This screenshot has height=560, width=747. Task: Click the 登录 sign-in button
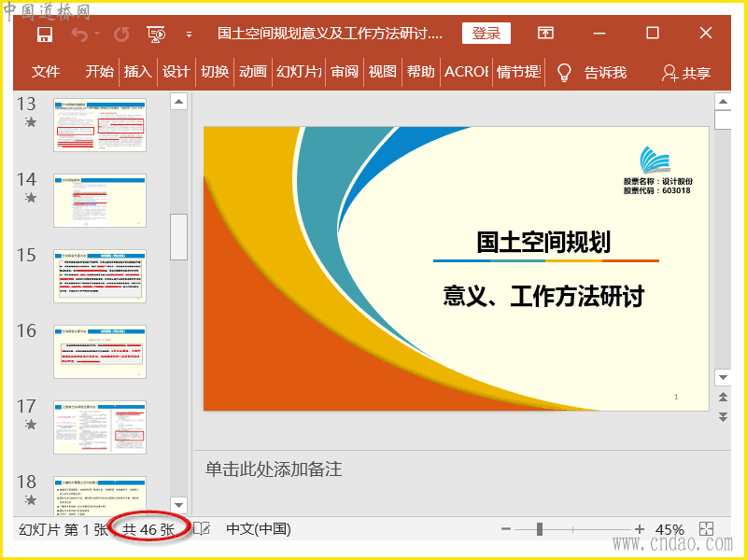(486, 34)
